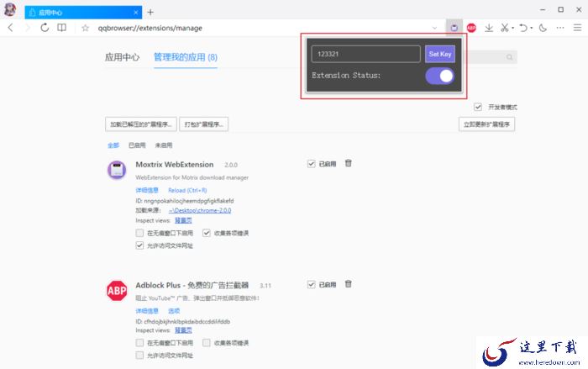Click Reload (Ctrl+R) link for Moxtrix
This screenshot has width=588, height=369.
[x=187, y=190]
